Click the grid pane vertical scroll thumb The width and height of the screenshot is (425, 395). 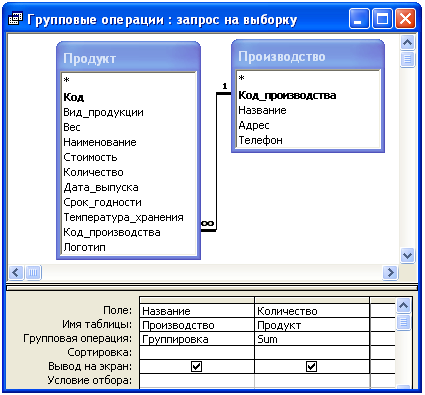[x=403, y=322]
